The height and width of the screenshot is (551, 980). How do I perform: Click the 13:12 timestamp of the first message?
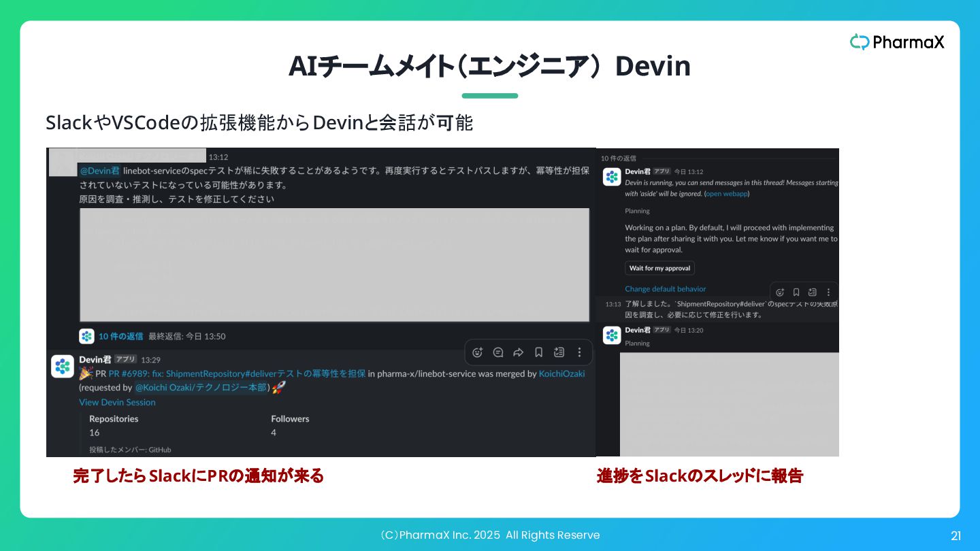click(218, 157)
